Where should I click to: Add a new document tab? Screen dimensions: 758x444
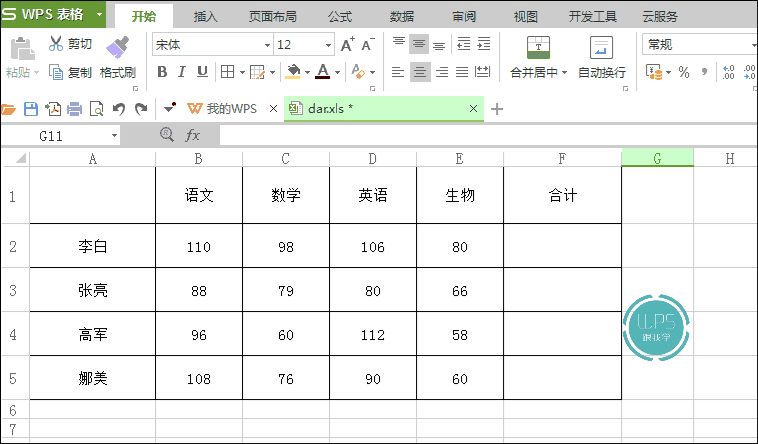(496, 109)
